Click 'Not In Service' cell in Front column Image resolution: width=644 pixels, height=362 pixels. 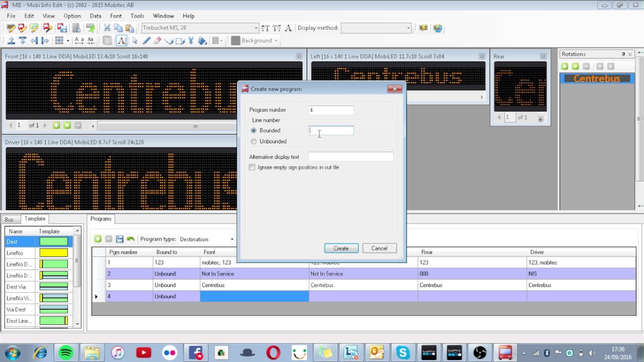tap(255, 274)
